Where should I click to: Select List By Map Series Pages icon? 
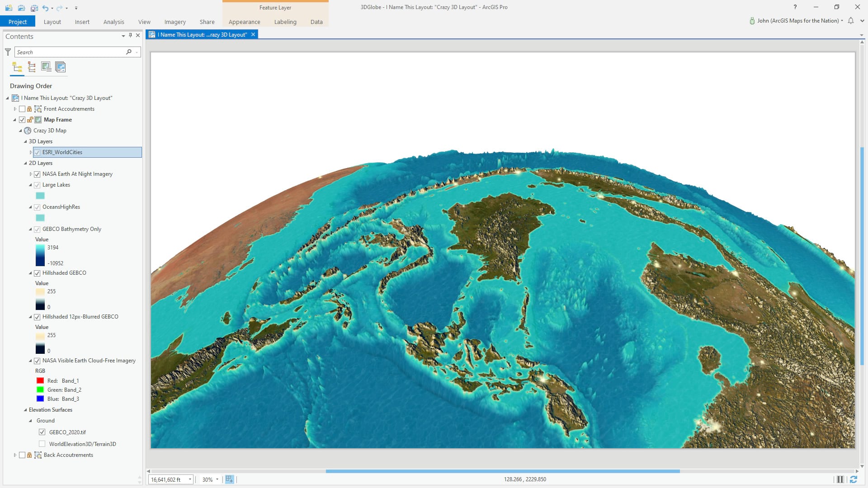[x=61, y=67]
